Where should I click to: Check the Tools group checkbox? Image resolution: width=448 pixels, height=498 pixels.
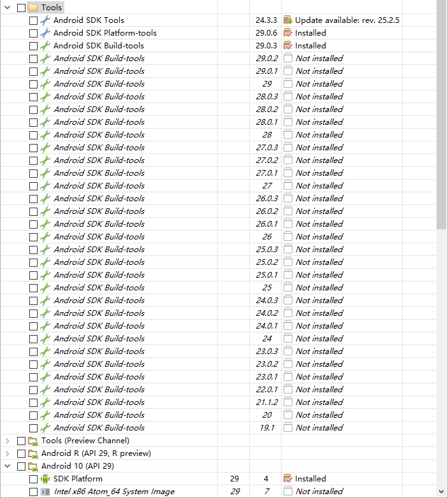(21, 8)
